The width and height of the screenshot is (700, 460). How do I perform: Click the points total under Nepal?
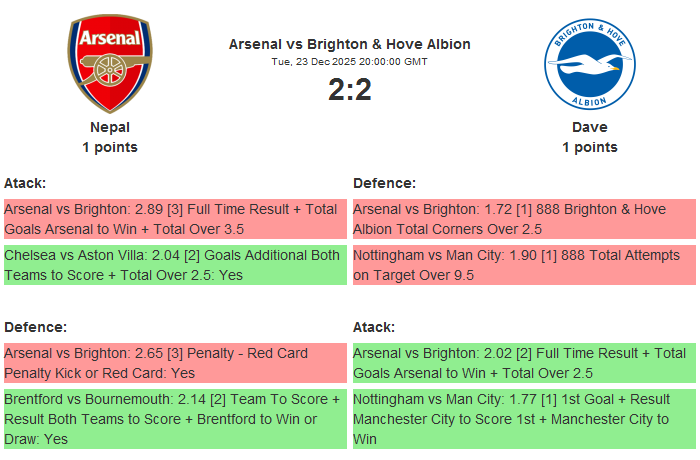pos(110,147)
